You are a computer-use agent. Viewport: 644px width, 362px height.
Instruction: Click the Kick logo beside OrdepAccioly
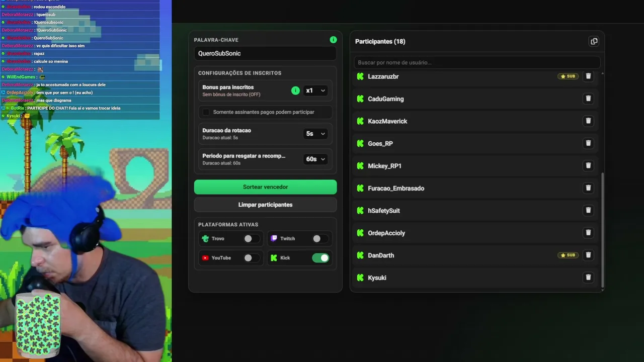(360, 233)
